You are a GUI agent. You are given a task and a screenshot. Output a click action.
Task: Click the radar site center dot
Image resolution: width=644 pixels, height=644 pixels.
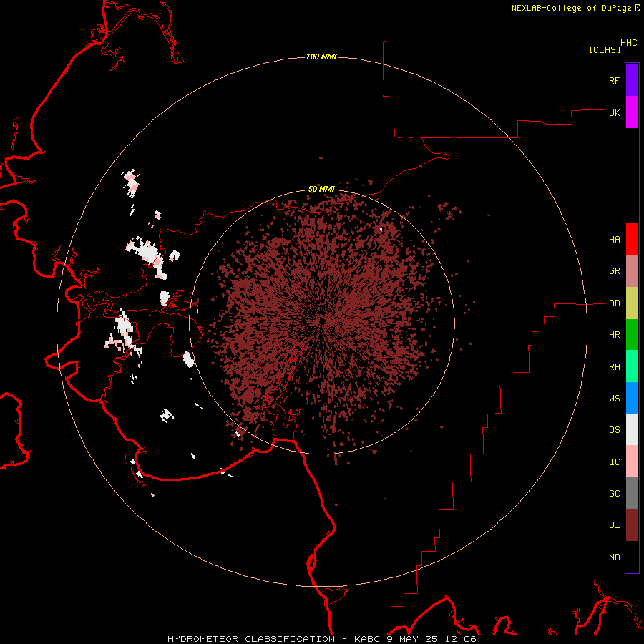pyautogui.click(x=322, y=321)
